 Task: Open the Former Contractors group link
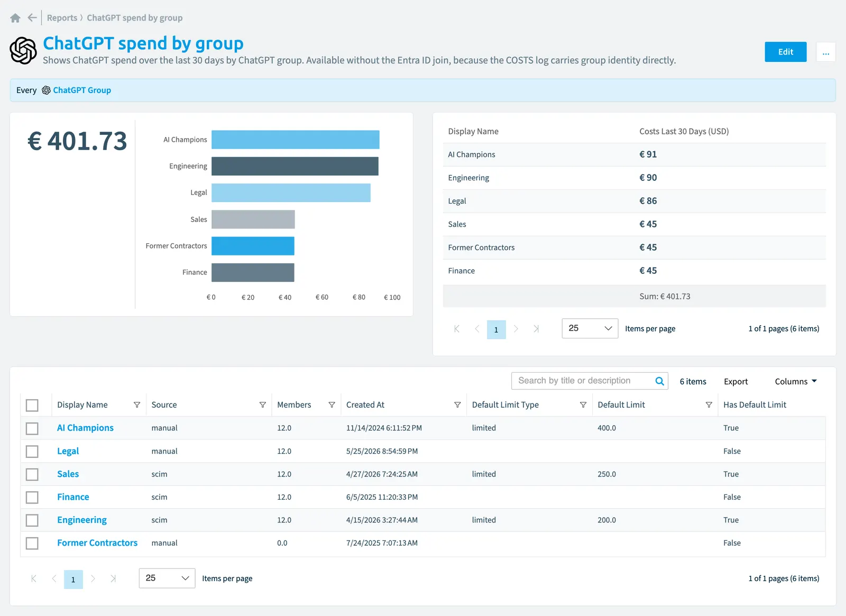pos(97,543)
